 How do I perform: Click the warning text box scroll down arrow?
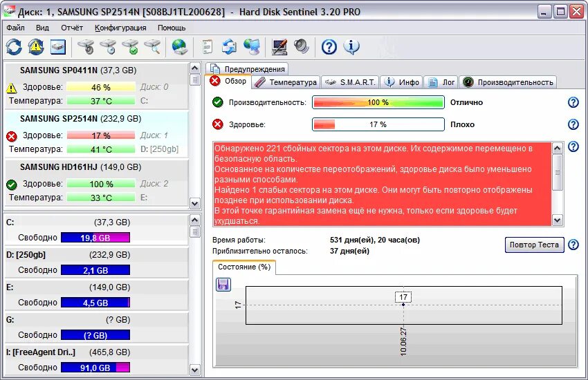tap(558, 220)
